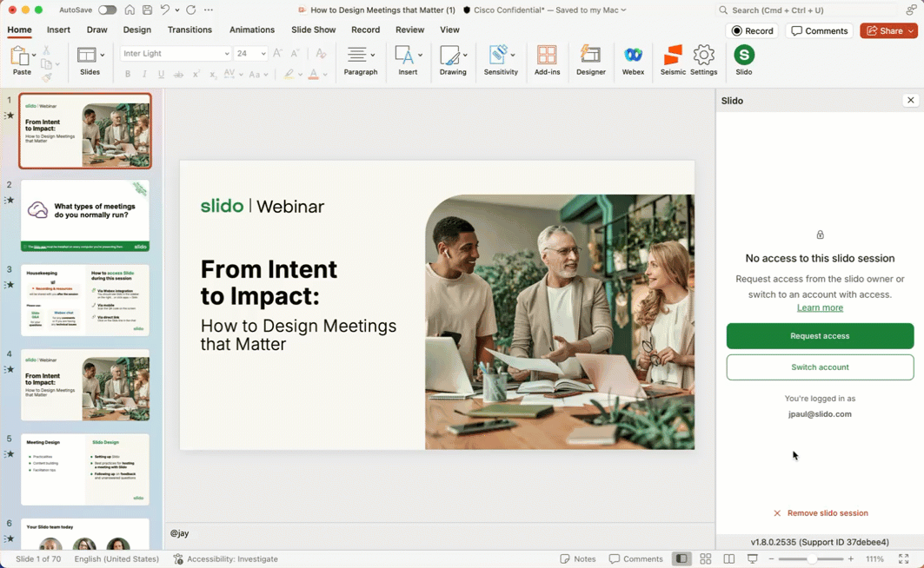Toggle the AutoSave switch

pos(107,10)
